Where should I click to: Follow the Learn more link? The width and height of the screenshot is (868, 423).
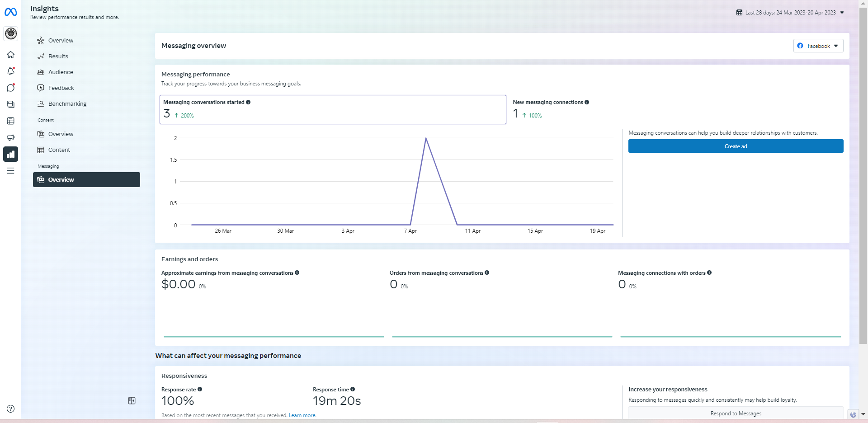[x=302, y=415]
